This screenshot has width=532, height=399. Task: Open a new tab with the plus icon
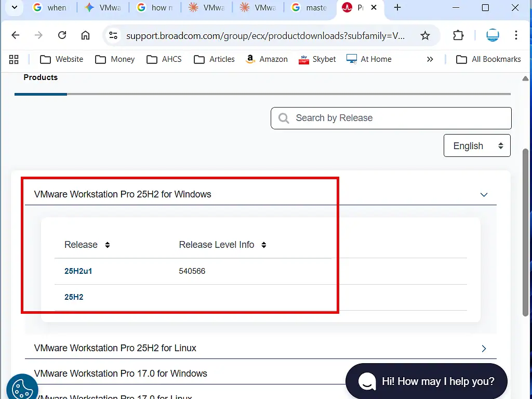pos(396,8)
